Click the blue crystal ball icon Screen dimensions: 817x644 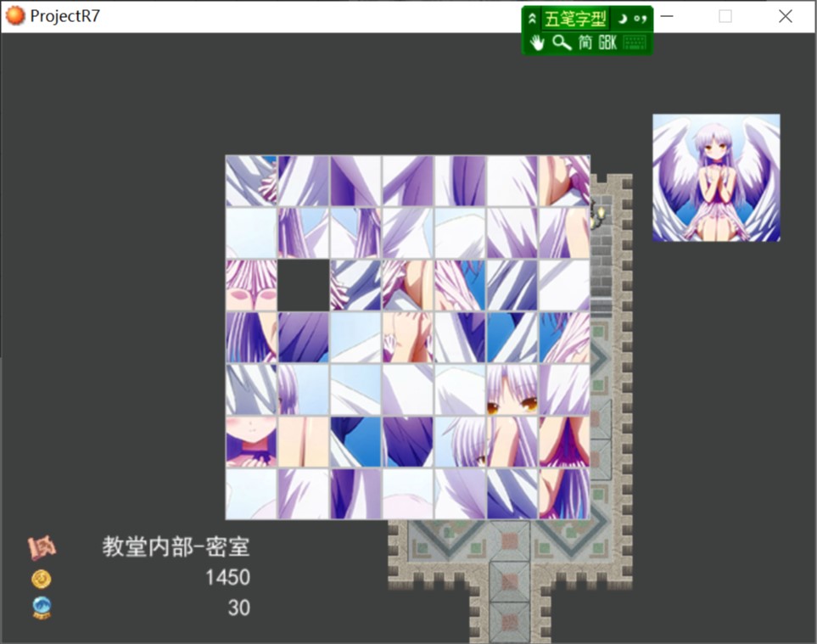point(42,608)
